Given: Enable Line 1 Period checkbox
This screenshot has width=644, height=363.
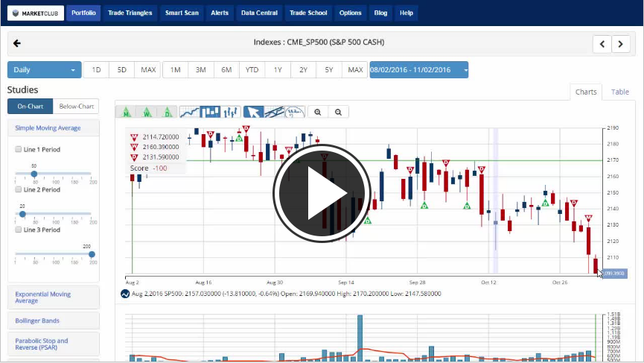Looking at the screenshot, I should pyautogui.click(x=18, y=149).
